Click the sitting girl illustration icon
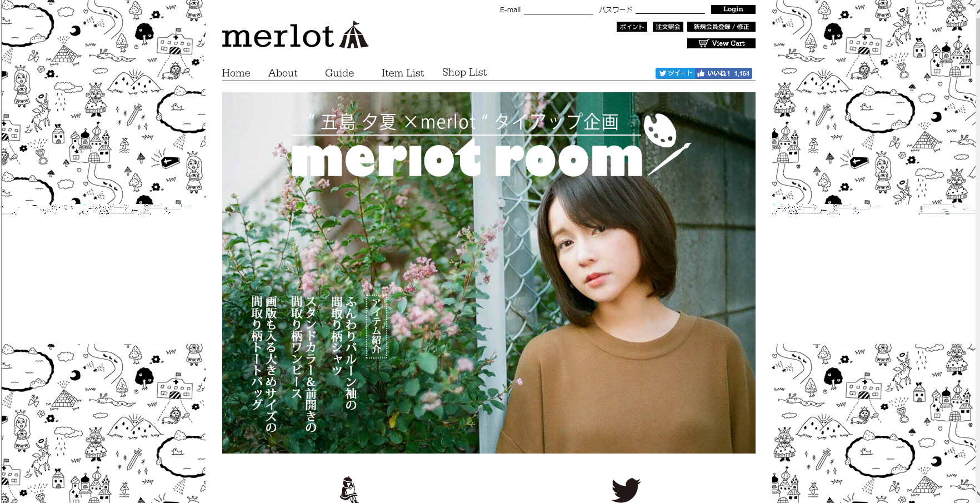 [x=349, y=490]
